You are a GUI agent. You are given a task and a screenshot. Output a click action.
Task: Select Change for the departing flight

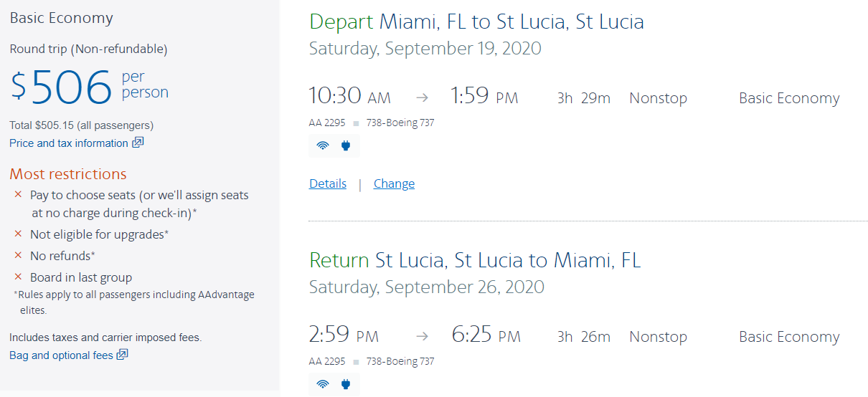[x=394, y=183]
